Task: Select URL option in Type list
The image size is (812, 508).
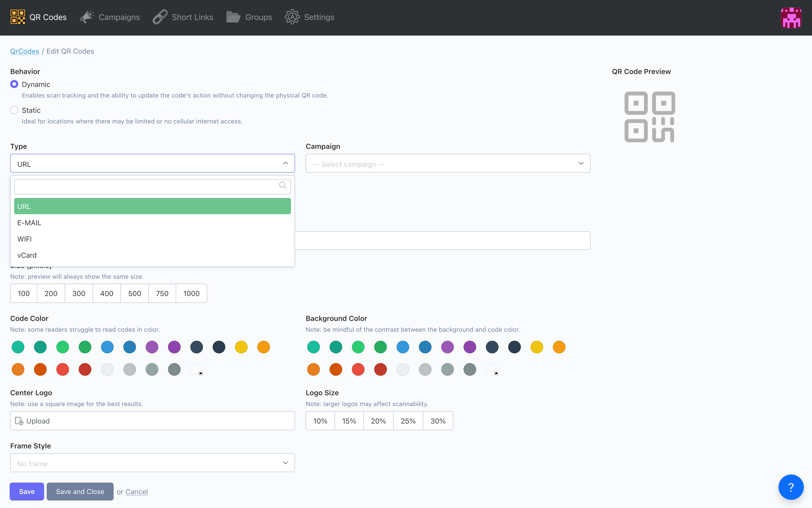Action: (x=152, y=206)
